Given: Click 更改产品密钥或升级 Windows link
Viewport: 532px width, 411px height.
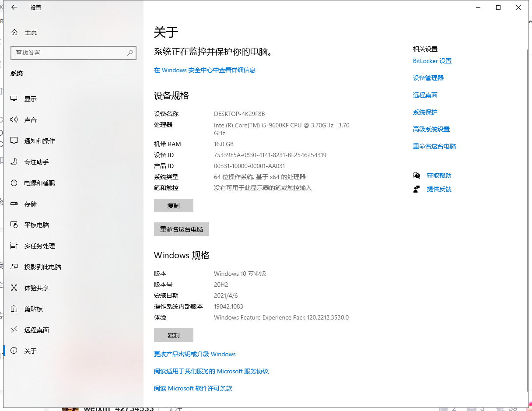Looking at the screenshot, I should 195,354.
